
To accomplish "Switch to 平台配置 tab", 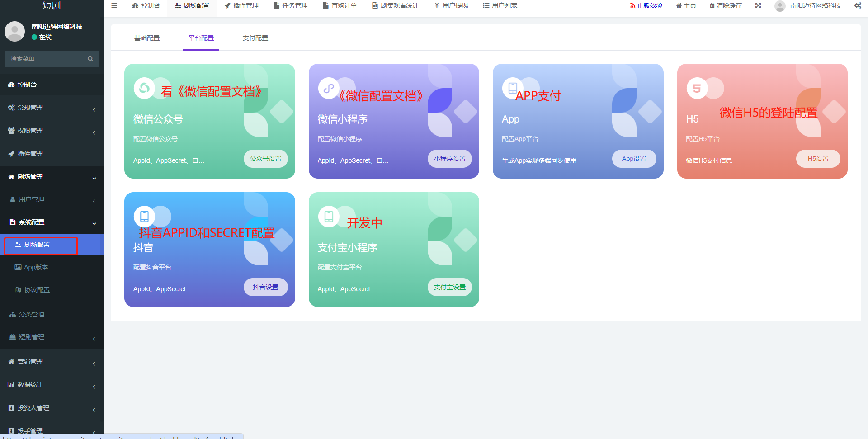I will pos(201,38).
